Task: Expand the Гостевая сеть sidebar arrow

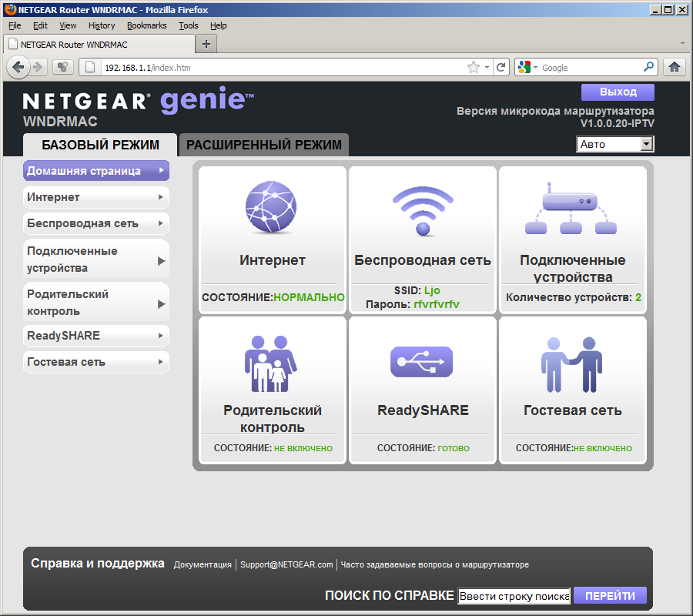Action: (161, 362)
